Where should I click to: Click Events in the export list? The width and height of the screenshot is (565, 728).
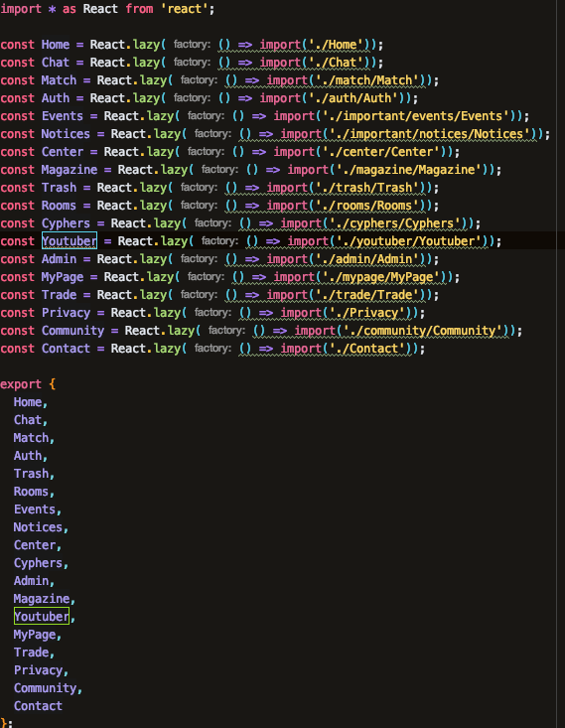click(x=35, y=510)
